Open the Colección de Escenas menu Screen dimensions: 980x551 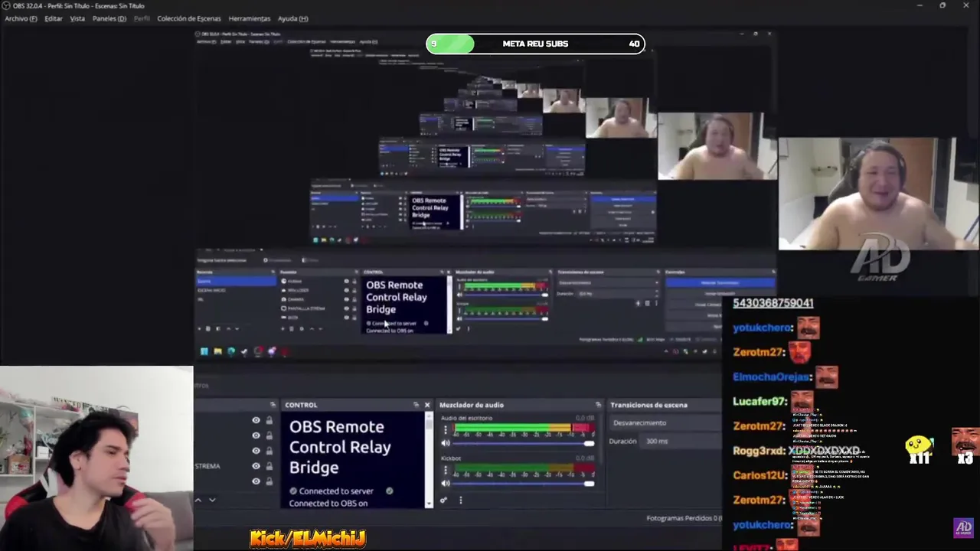[x=188, y=18]
